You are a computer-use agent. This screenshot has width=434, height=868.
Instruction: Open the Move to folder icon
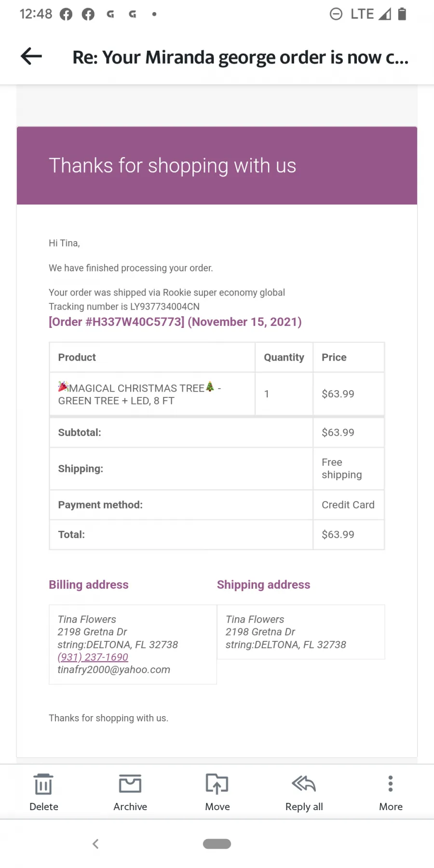(217, 784)
